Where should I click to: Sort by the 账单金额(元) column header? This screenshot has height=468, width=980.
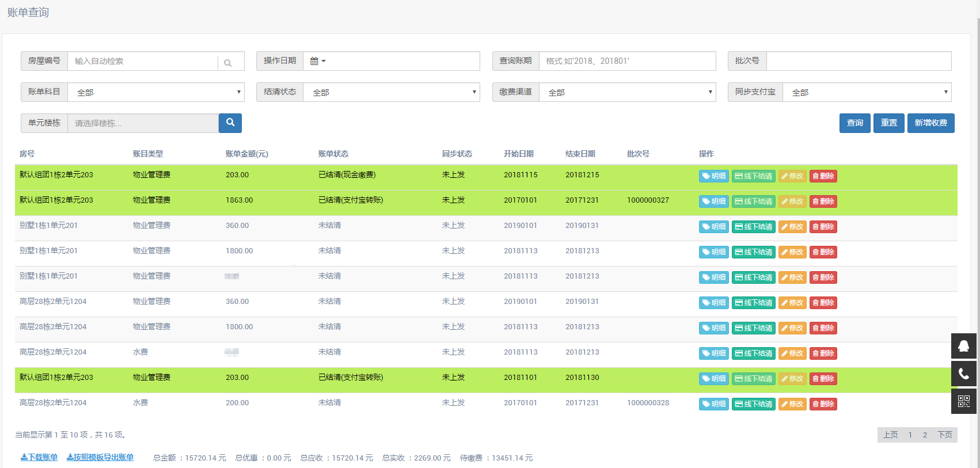tap(247, 154)
